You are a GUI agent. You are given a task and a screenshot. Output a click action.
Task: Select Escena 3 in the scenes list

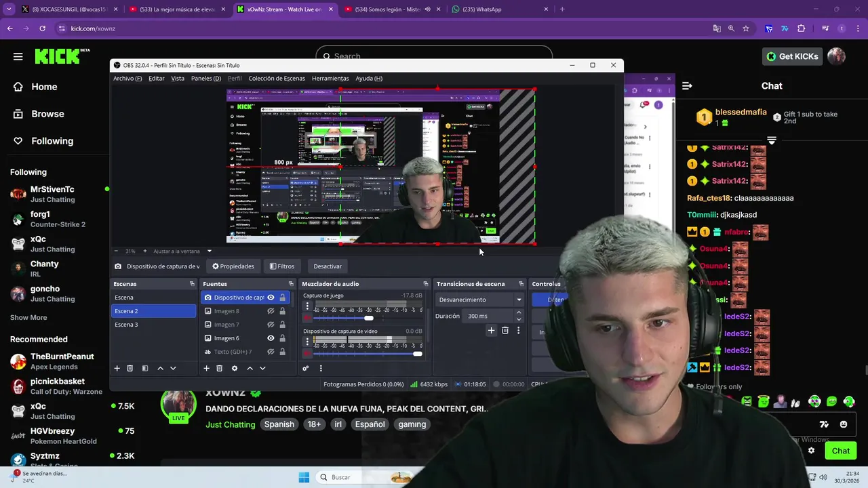point(153,325)
